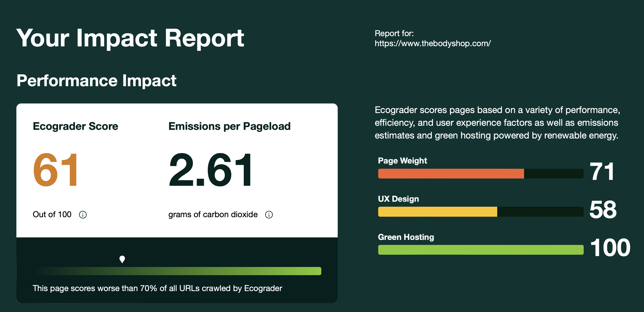Click the Page Weight score of 71

pyautogui.click(x=601, y=172)
